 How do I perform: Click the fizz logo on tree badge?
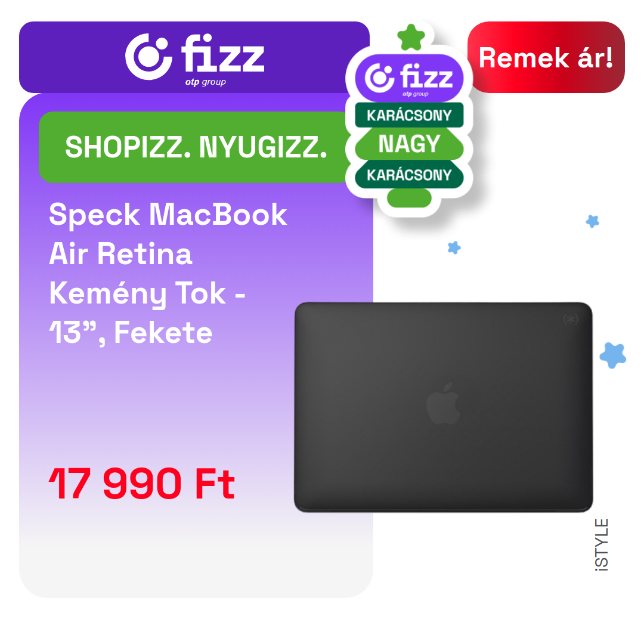click(x=409, y=78)
